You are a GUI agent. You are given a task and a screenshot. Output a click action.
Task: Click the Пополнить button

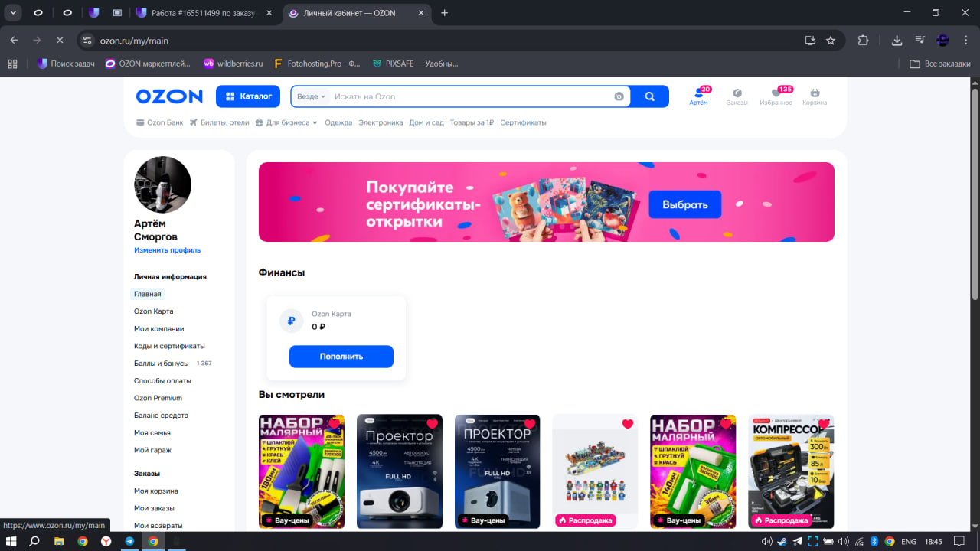click(341, 357)
